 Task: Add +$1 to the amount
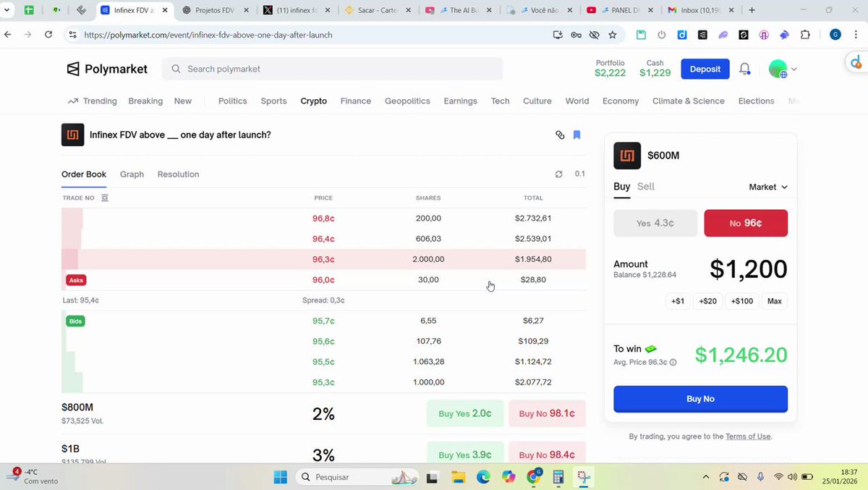tap(678, 301)
